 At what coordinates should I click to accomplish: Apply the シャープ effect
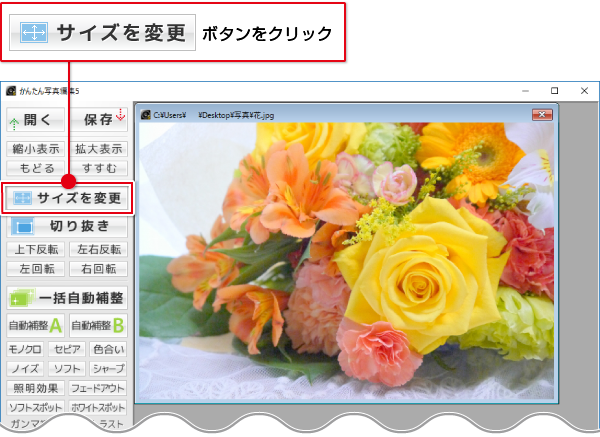109,369
